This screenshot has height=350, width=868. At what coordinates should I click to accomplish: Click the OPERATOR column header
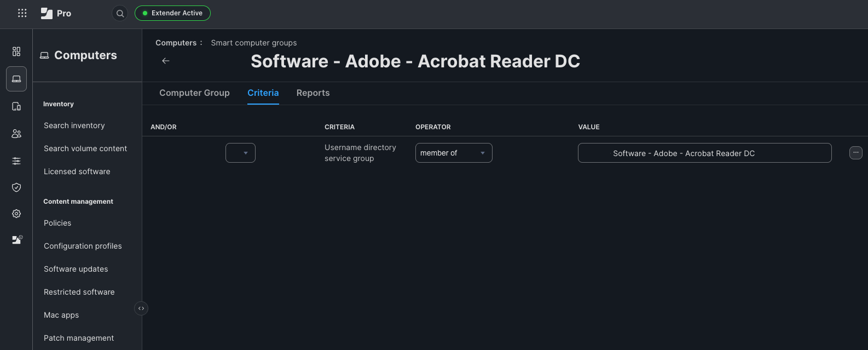pos(433,127)
